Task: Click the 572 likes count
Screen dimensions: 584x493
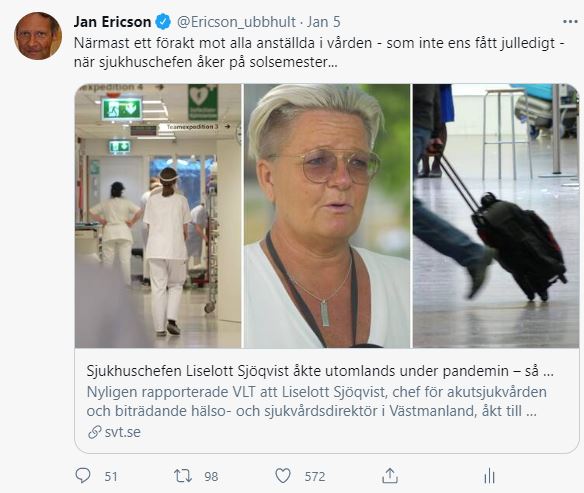Action: 315,477
